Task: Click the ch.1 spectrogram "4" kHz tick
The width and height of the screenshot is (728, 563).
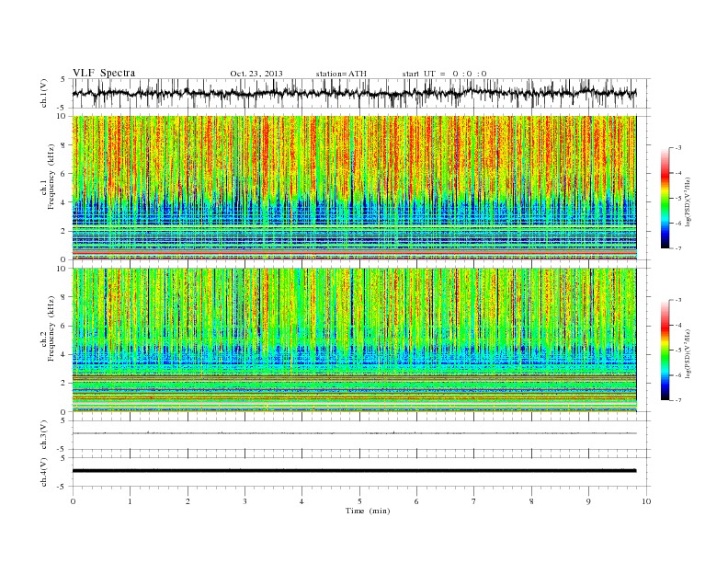Action: pos(64,202)
